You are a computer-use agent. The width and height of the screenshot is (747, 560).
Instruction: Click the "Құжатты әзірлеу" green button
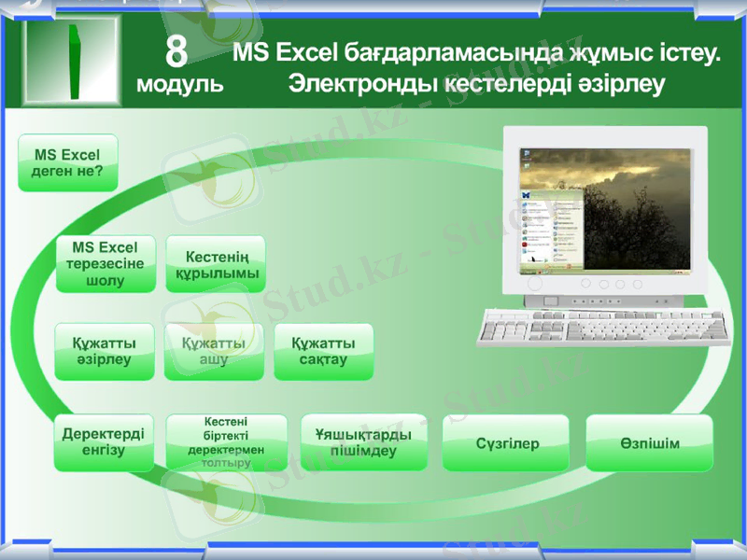click(x=105, y=352)
